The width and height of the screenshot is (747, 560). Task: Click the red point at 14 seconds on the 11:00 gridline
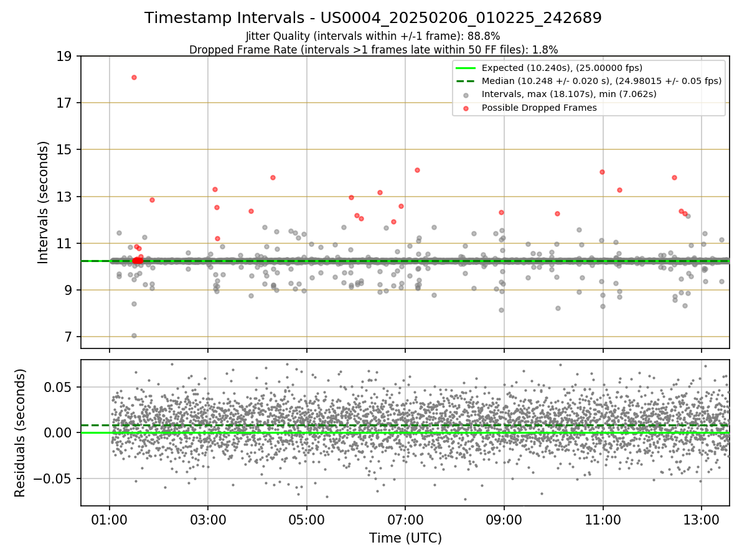pos(602,172)
